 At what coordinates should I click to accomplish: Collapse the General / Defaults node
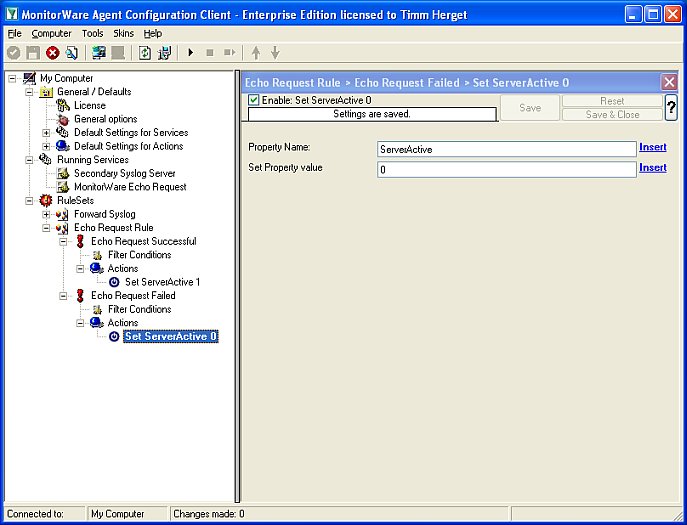tap(29, 92)
